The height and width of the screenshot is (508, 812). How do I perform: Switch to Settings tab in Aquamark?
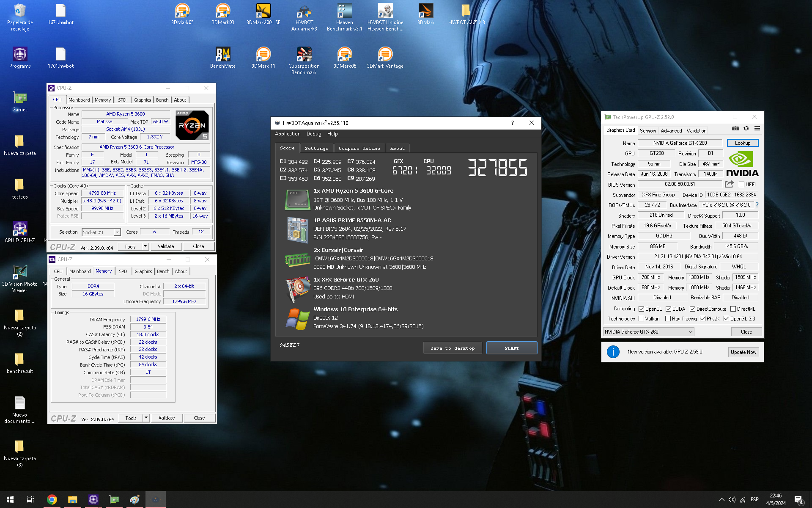point(316,148)
